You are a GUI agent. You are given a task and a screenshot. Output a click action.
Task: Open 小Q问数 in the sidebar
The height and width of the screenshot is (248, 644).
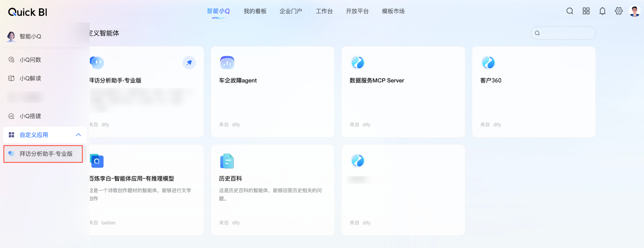[x=30, y=60]
